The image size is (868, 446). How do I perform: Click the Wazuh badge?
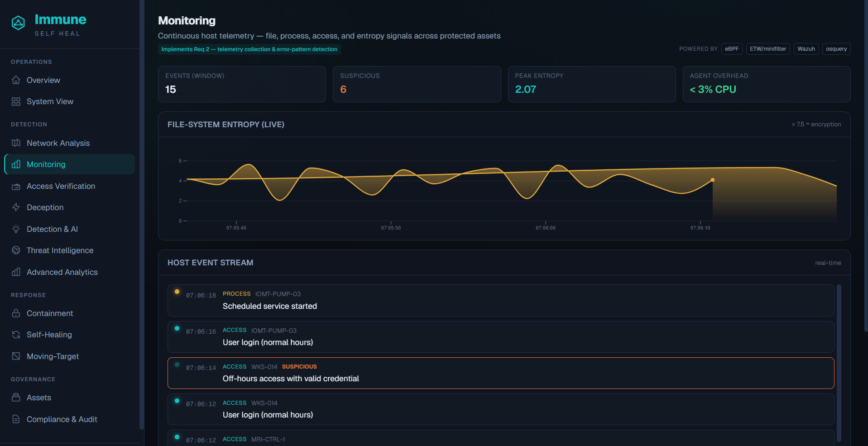click(x=806, y=49)
